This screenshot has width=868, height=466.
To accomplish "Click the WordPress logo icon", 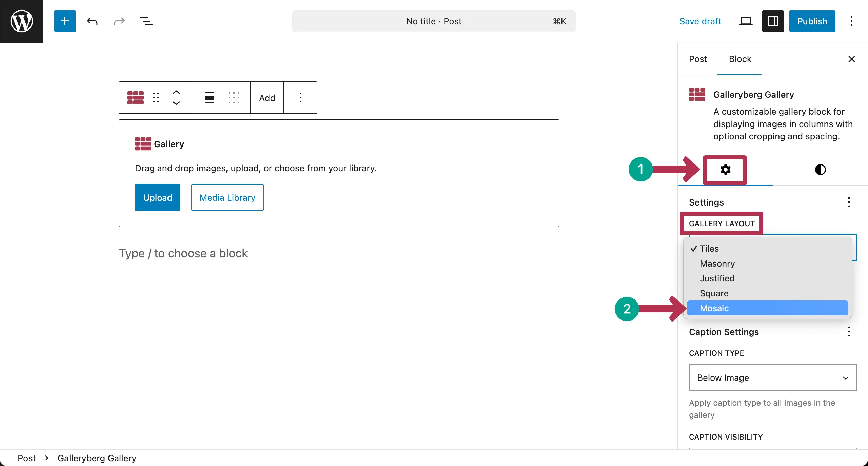I will tap(21, 21).
